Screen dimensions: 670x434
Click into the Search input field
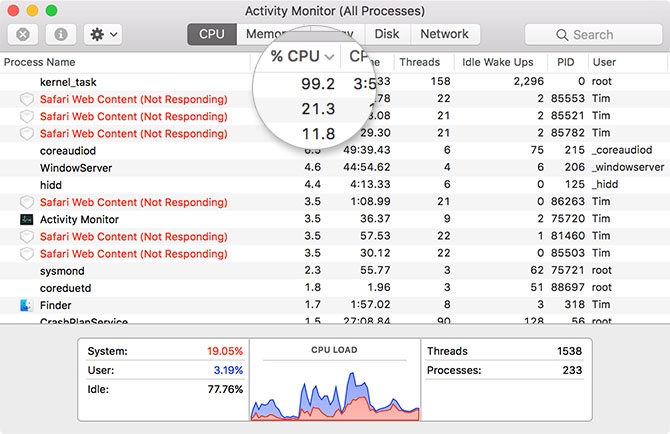tap(593, 35)
